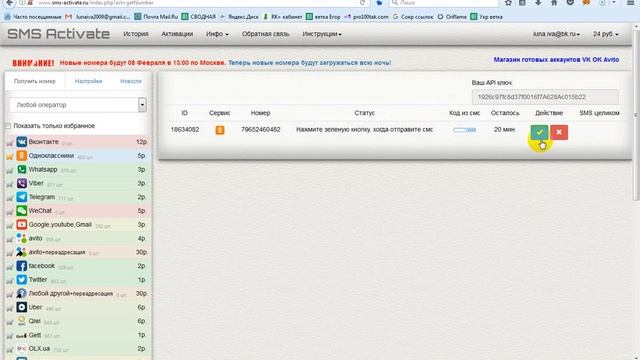Viewport: 640px width, 360px height.
Task: Open the browser home icon
Action: tap(554, 3)
